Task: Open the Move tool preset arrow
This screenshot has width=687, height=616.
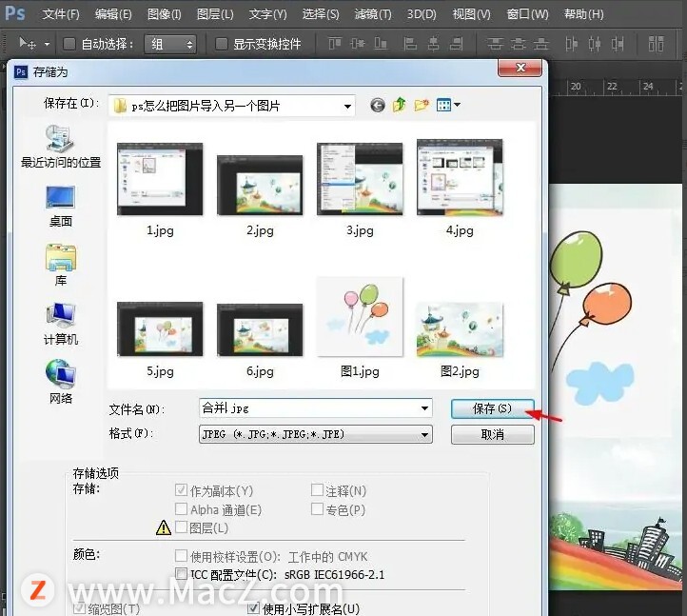Action: pyautogui.click(x=47, y=44)
